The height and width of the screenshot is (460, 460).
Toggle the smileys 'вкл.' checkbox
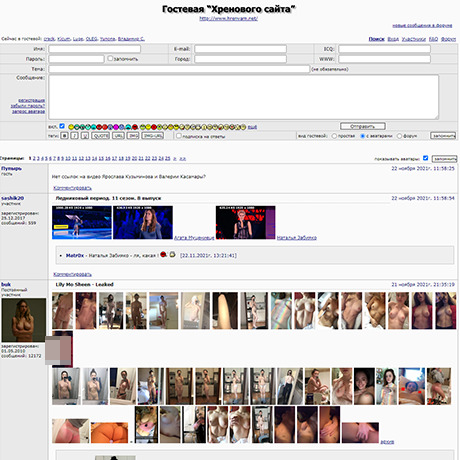pyautogui.click(x=62, y=126)
